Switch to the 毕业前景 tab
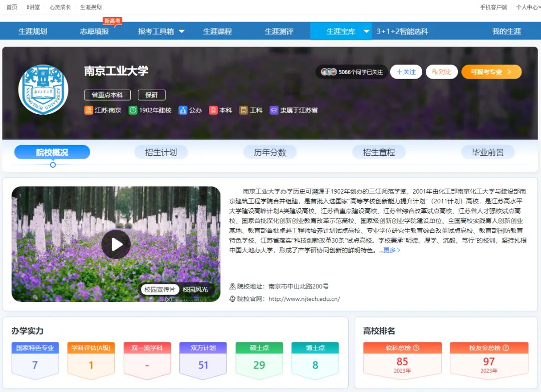541x392 pixels. [x=488, y=152]
